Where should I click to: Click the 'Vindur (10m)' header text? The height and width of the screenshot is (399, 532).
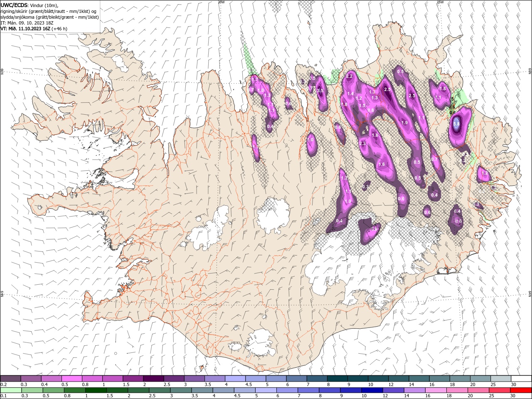44,5
